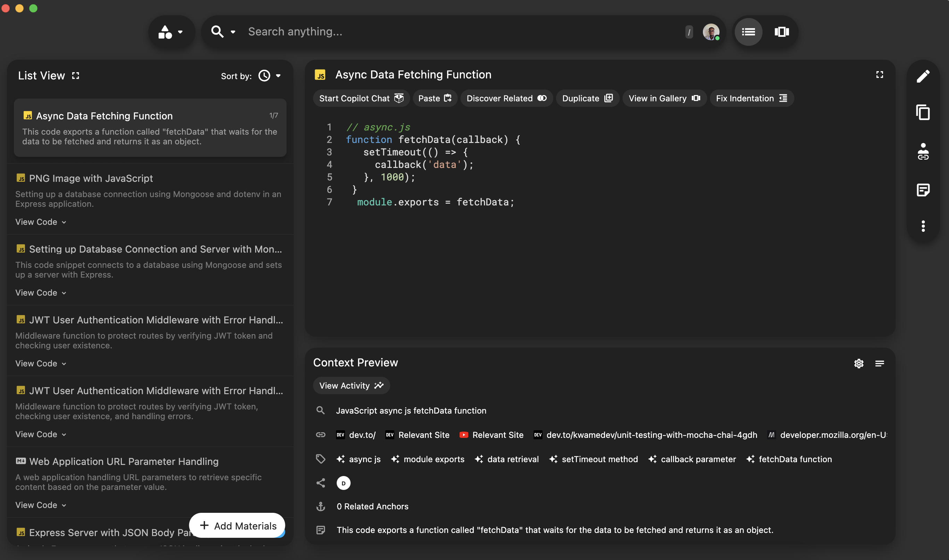The image size is (949, 560).
Task: Open the app logo dropdown at top left
Action: click(x=171, y=32)
